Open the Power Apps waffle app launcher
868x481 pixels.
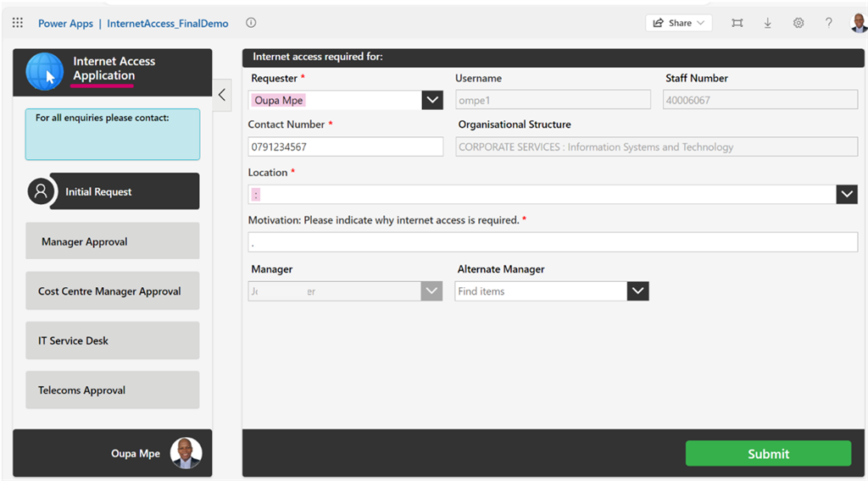coord(18,23)
